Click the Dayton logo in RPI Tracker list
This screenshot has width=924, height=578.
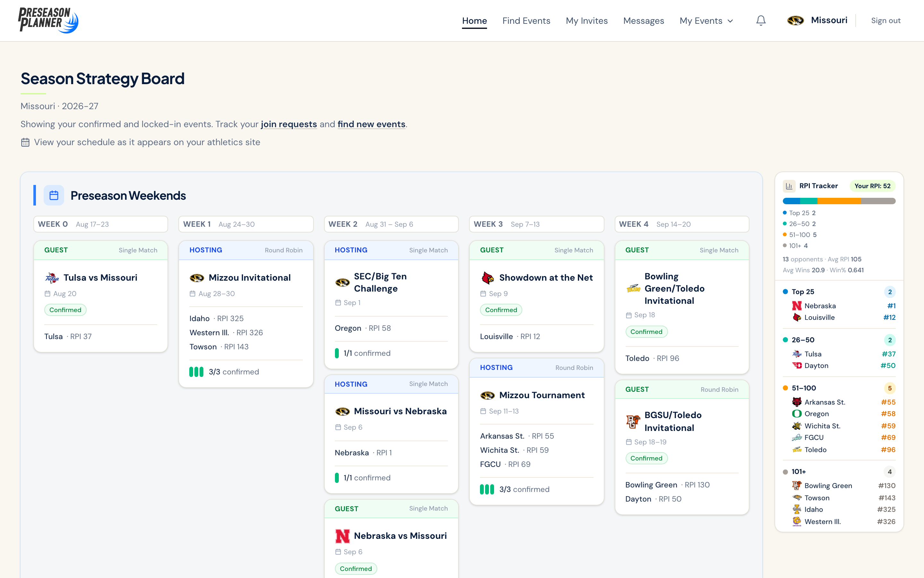797,365
